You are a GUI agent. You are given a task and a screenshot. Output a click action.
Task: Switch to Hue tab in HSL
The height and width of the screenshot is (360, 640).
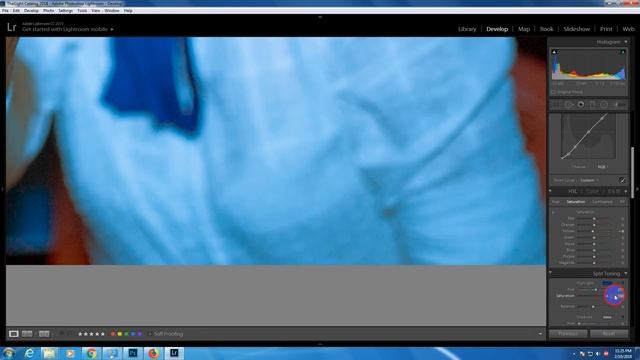coord(556,202)
